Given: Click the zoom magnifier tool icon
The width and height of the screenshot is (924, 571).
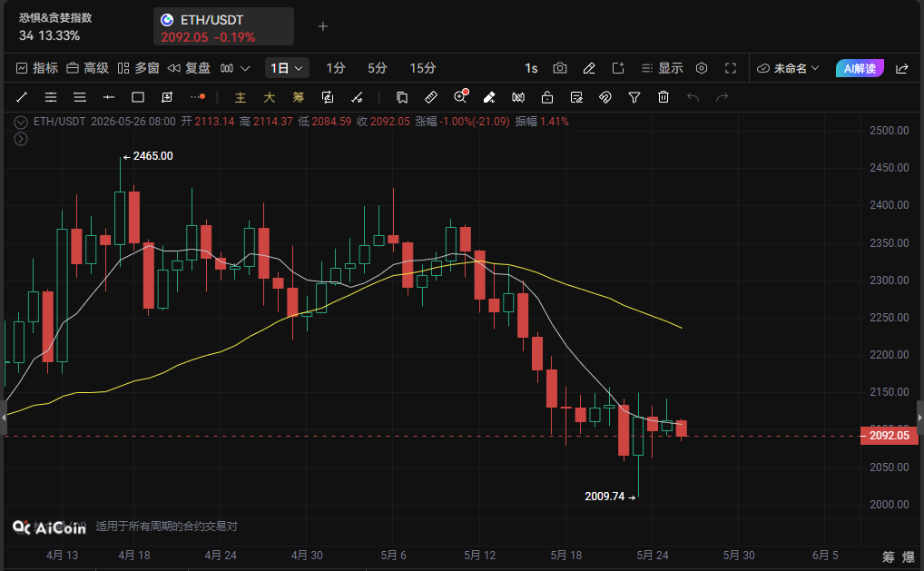Looking at the screenshot, I should [x=460, y=96].
